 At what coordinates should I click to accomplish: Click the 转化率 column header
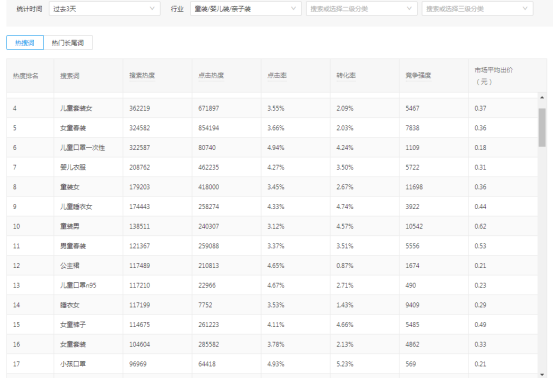[346, 75]
